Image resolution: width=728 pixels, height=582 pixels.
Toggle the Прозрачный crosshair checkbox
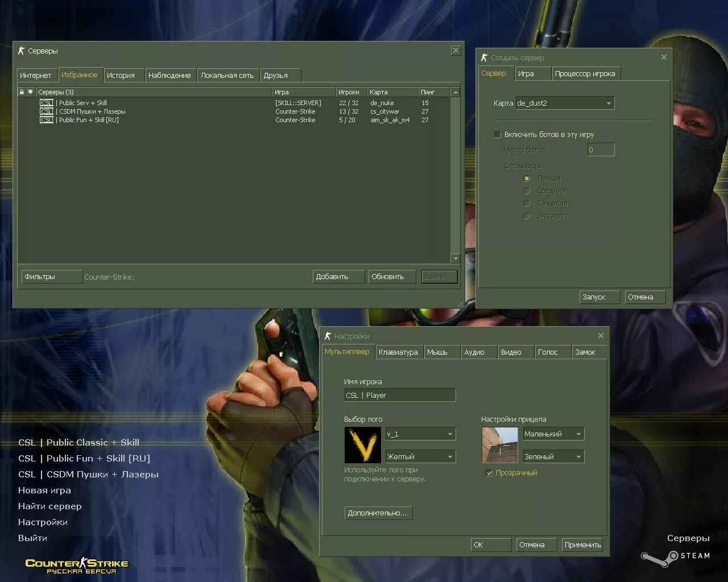[489, 473]
